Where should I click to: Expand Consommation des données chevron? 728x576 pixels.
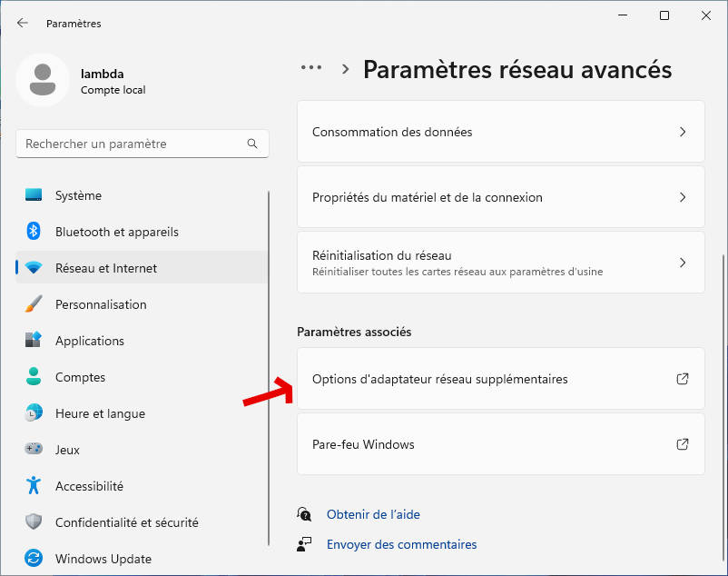pyautogui.click(x=683, y=132)
